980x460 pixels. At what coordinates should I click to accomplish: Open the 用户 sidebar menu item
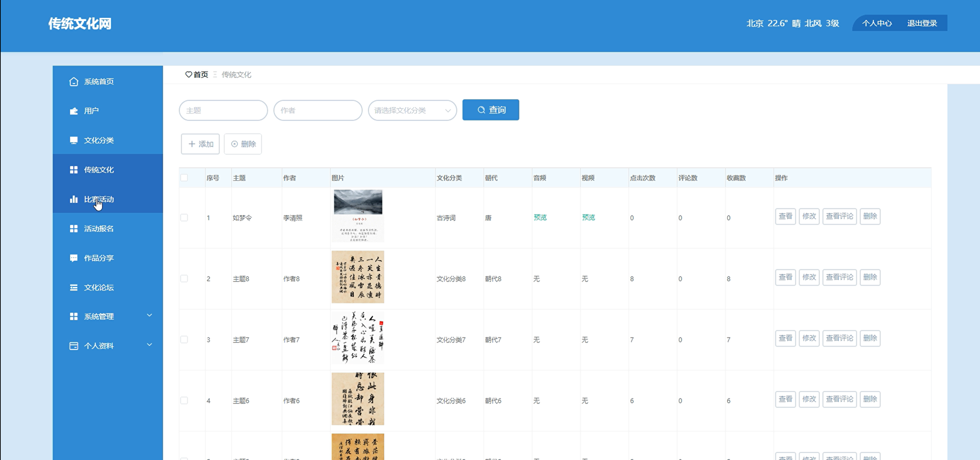pos(108,111)
